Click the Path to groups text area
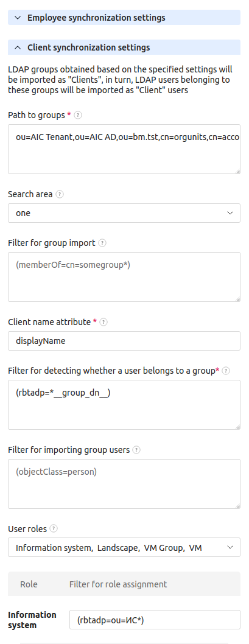This screenshot has width=249, height=644. click(124, 149)
